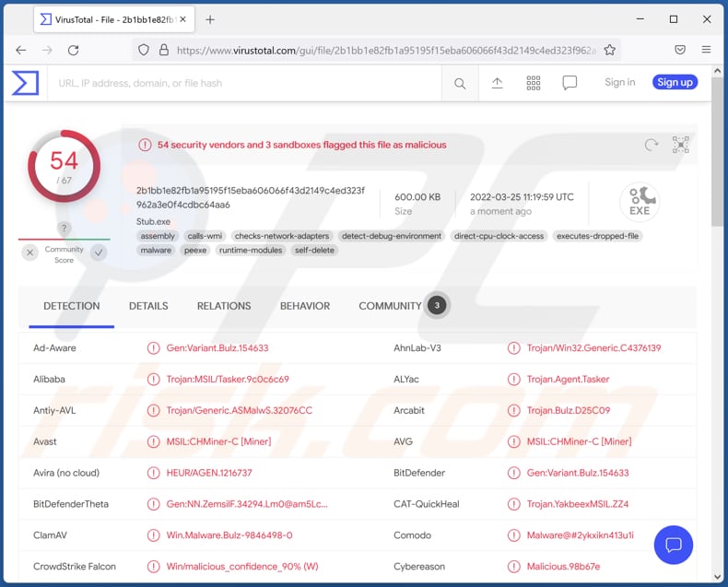Click the Gen:Variant.Bulz.154633 Ad-Aware result
728x587 pixels.
coord(217,347)
